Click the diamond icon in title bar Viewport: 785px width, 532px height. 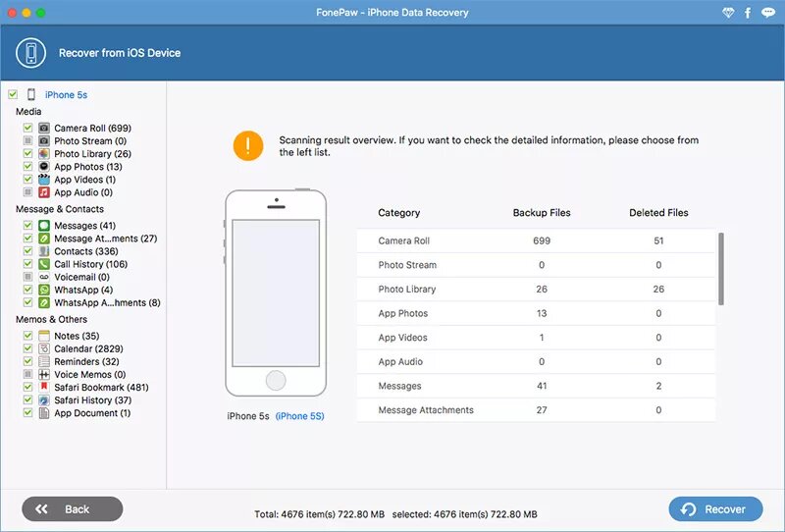click(x=728, y=13)
